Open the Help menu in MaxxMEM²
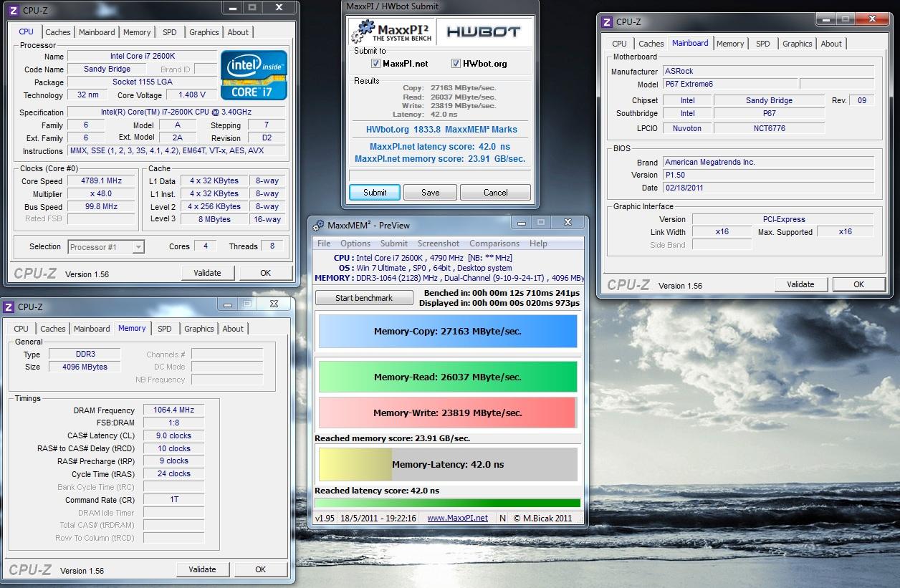Viewport: 900px width, 588px height. (538, 244)
